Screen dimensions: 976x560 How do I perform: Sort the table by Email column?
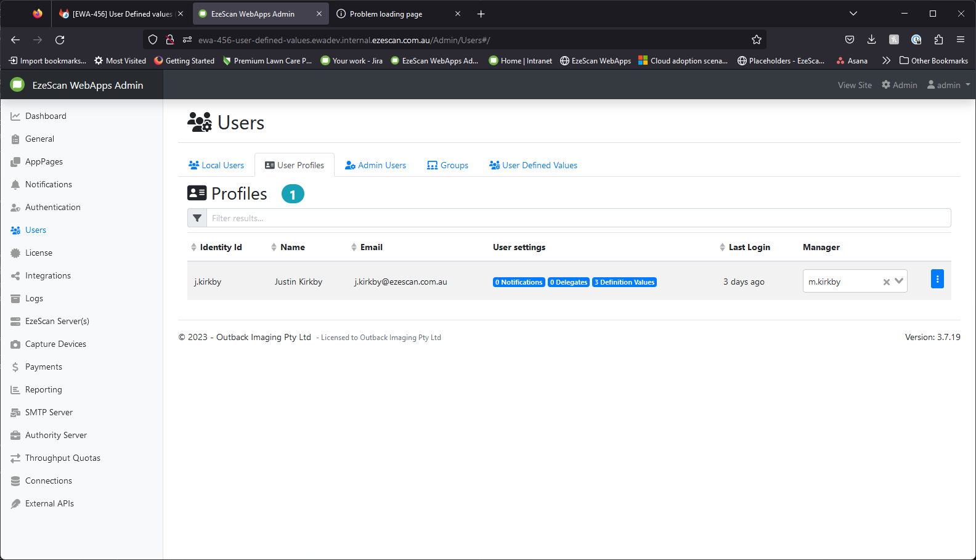point(367,247)
